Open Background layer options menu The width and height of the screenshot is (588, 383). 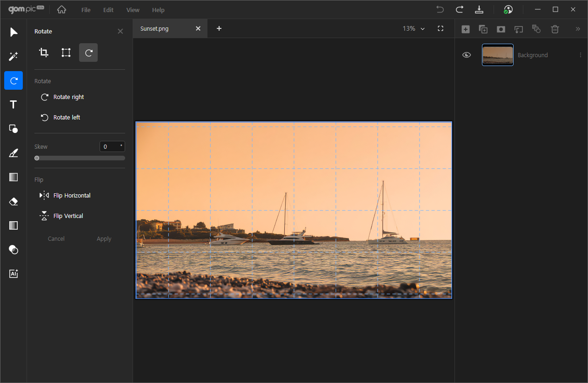click(x=580, y=55)
